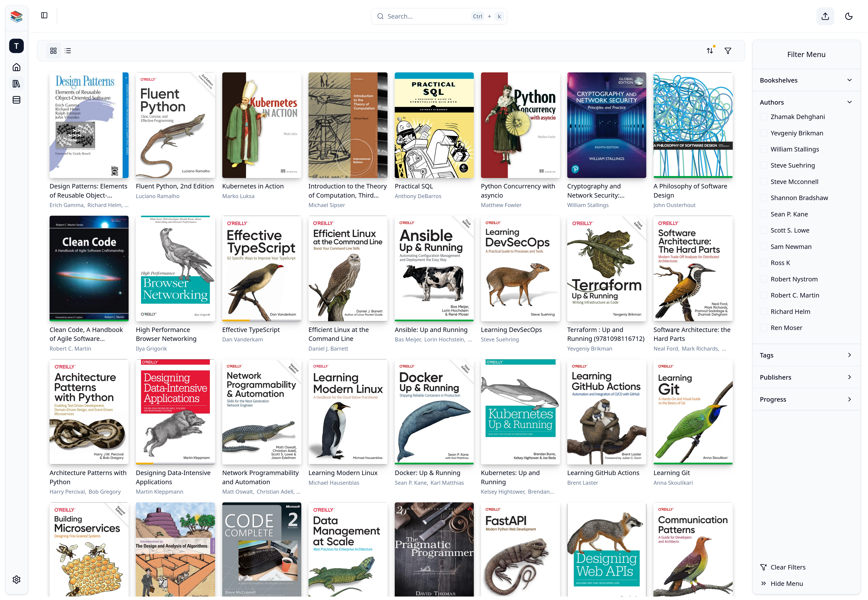Open Settings via the gear icon
The height and width of the screenshot is (600, 868).
click(16, 579)
